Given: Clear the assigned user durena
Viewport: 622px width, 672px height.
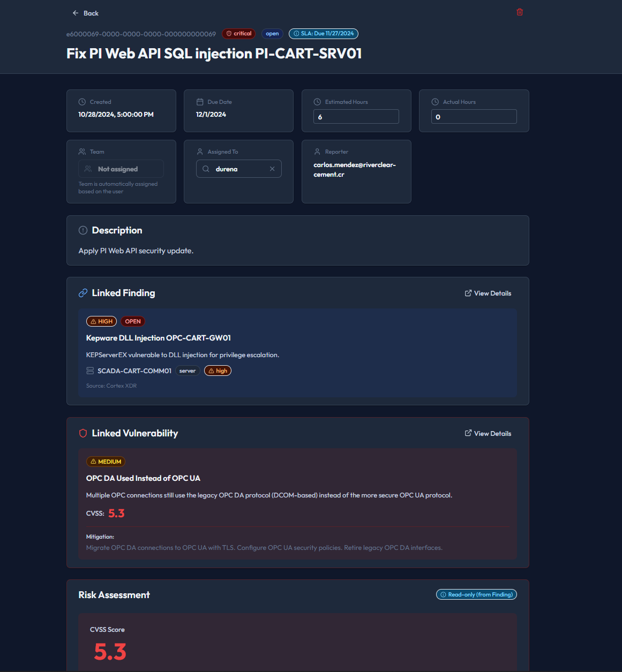Looking at the screenshot, I should (x=272, y=169).
